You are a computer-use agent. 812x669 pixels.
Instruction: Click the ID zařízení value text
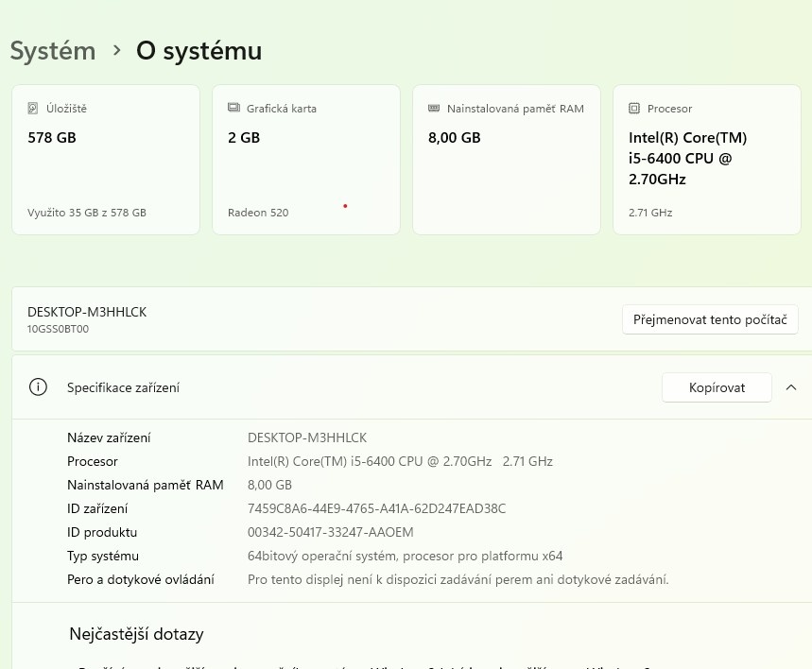point(376,508)
